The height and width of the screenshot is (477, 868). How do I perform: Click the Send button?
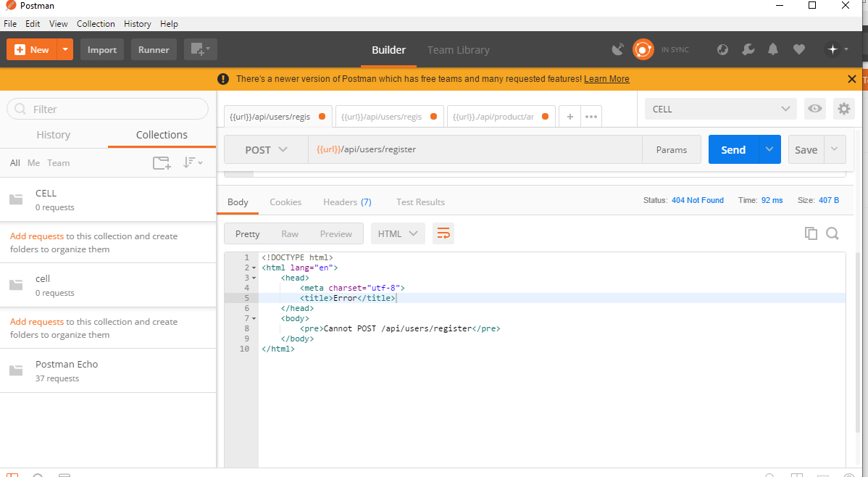[733, 149]
